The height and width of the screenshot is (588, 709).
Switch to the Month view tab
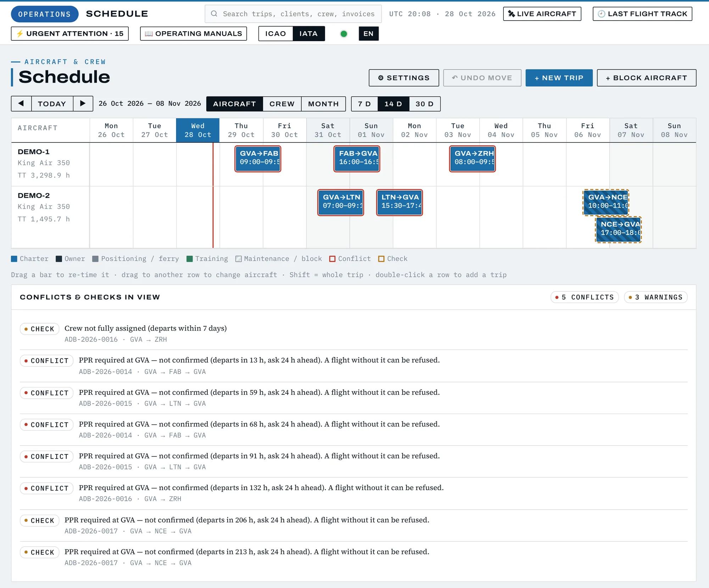[x=323, y=104]
